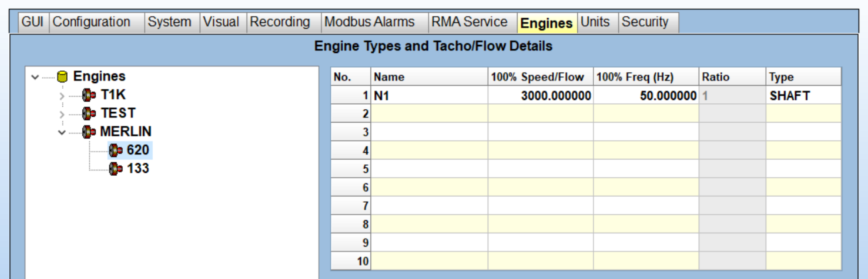This screenshot has height=279, width=868.
Task: Click the empty Name cell in row 3
Action: pyautogui.click(x=429, y=132)
